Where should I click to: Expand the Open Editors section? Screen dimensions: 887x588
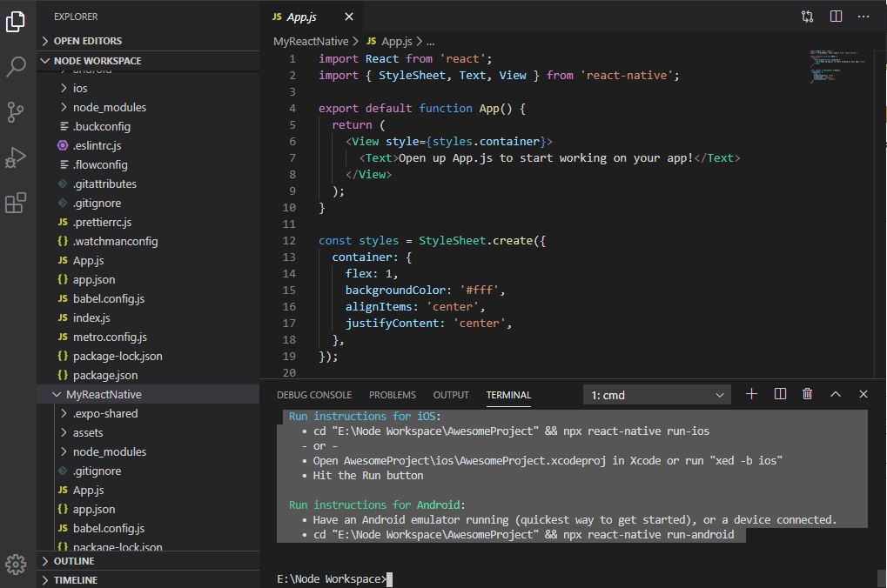pyautogui.click(x=148, y=41)
